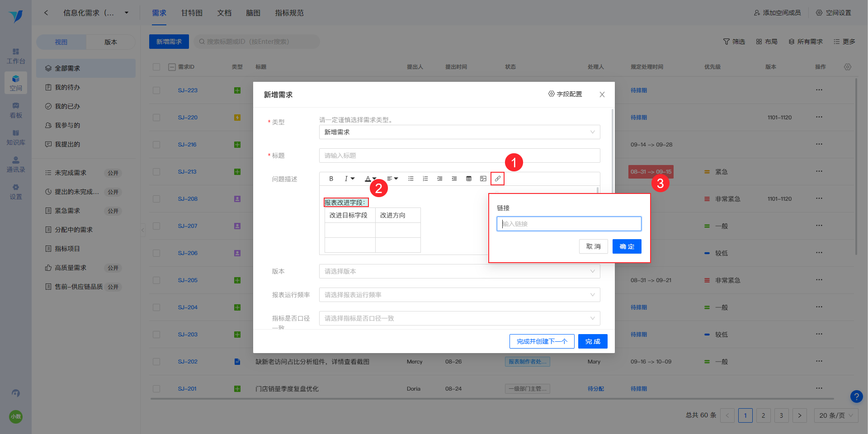Viewport: 868px width, 434px height.
Task: Collapse the left view panel handle
Action: [x=143, y=230]
